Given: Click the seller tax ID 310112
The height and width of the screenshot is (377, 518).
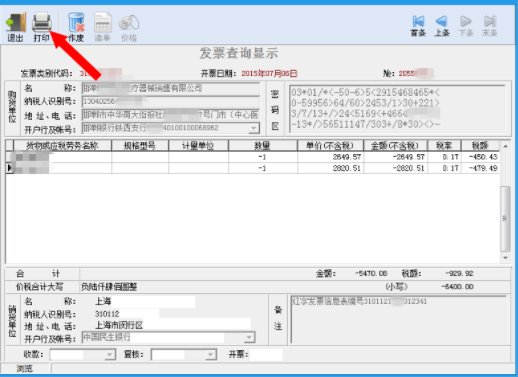Looking at the screenshot, I should point(107,314).
